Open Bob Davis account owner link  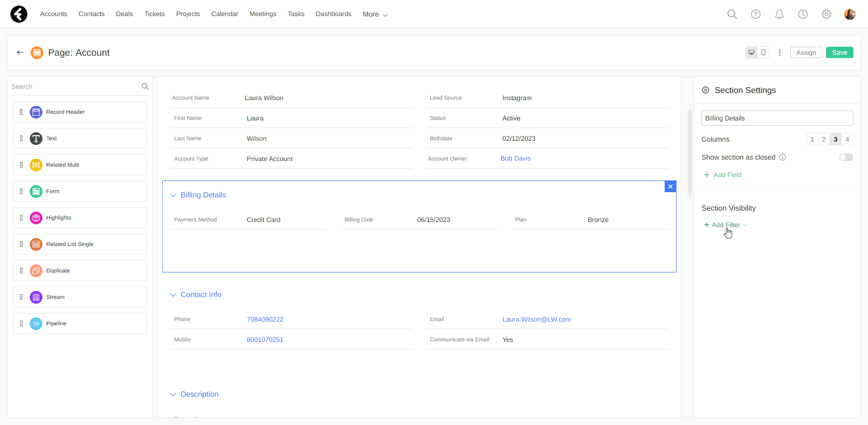click(x=516, y=158)
